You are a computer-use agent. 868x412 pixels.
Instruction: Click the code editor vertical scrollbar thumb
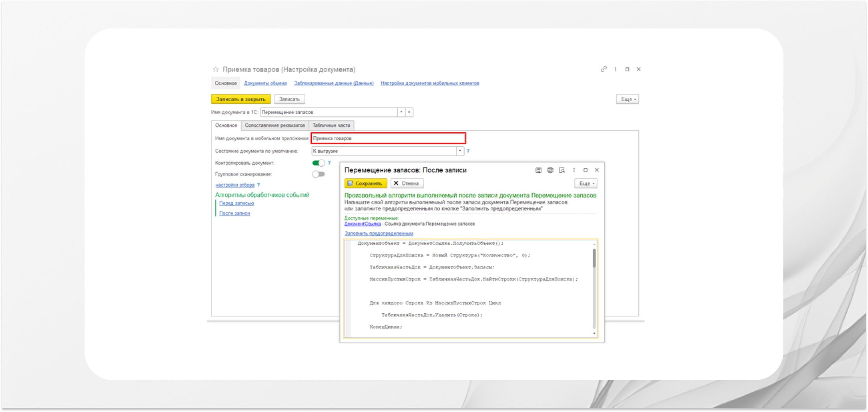[x=594, y=258]
